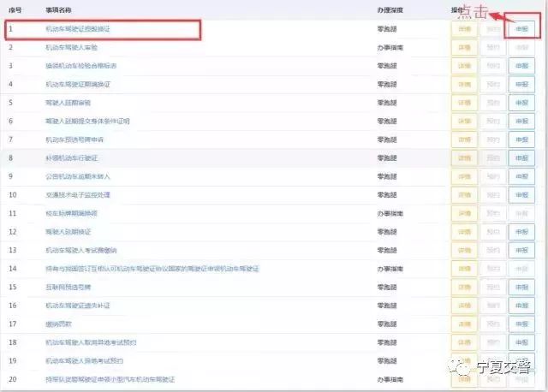
Task: Click 详情 button in row 2
Action: (x=464, y=48)
